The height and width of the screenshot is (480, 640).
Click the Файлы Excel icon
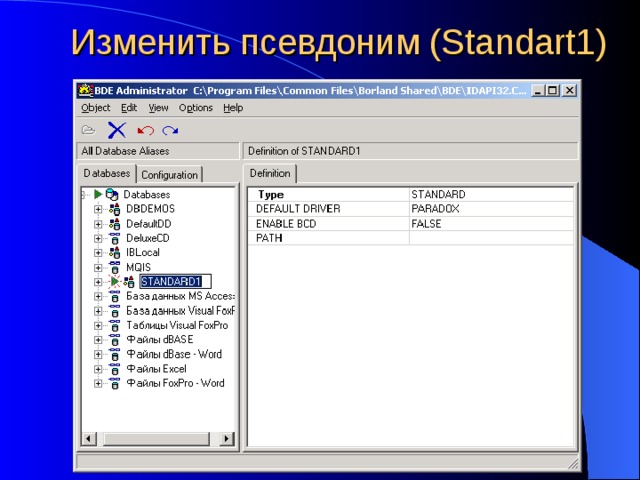tap(115, 369)
